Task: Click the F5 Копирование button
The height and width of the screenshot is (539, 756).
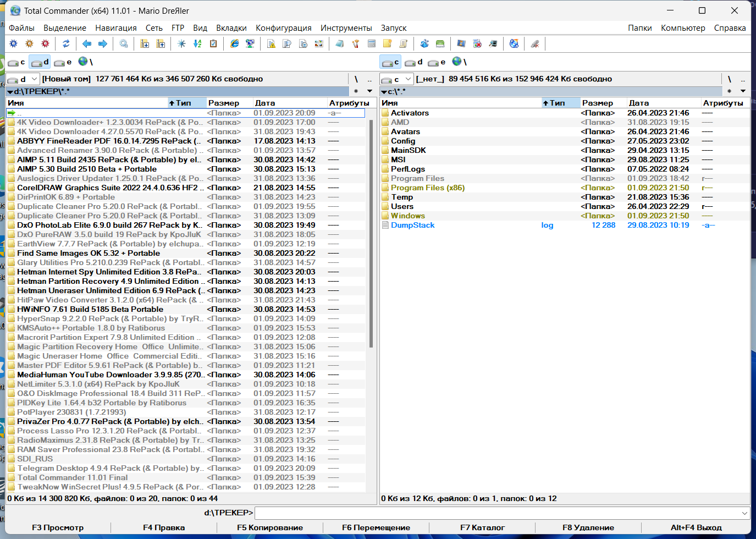Action: pyautogui.click(x=270, y=527)
